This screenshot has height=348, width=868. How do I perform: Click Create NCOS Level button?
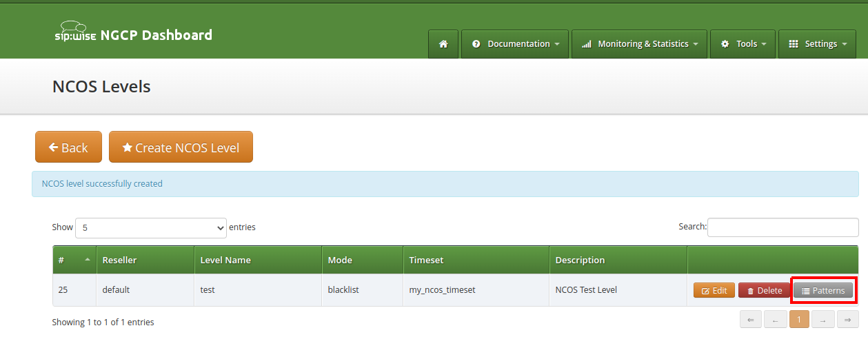[x=181, y=147]
